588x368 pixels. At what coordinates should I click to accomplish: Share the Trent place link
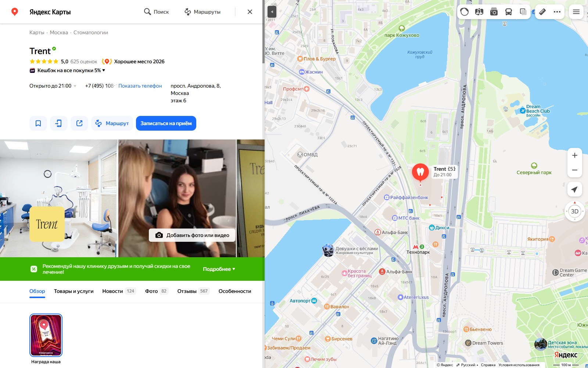(79, 123)
